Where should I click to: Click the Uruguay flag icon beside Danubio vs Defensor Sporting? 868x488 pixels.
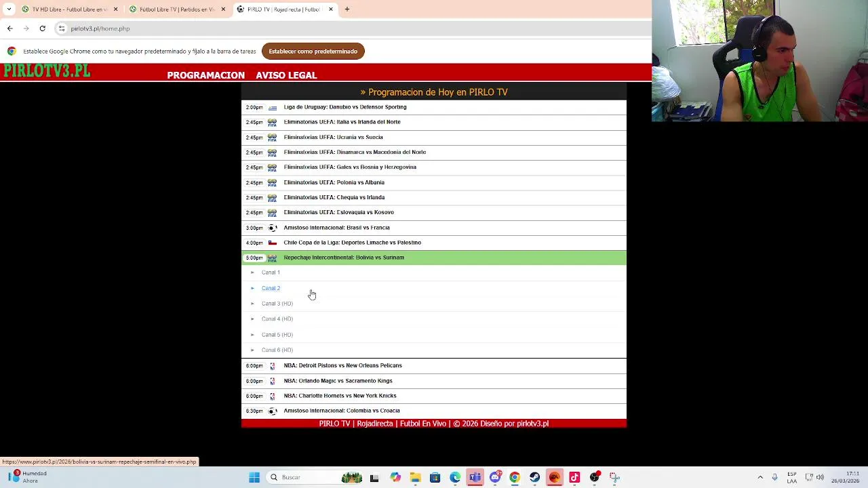click(x=273, y=108)
